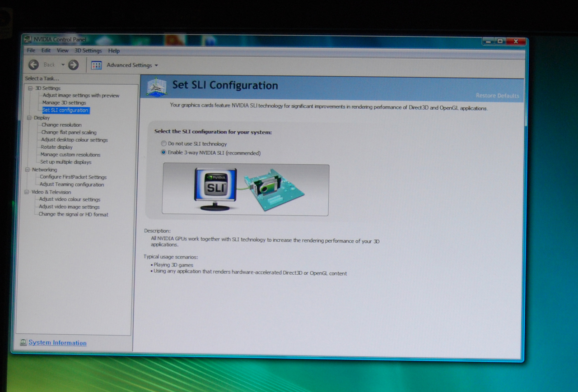Click the Video & Television tree heading
This screenshot has width=578, height=392.
pos(51,192)
